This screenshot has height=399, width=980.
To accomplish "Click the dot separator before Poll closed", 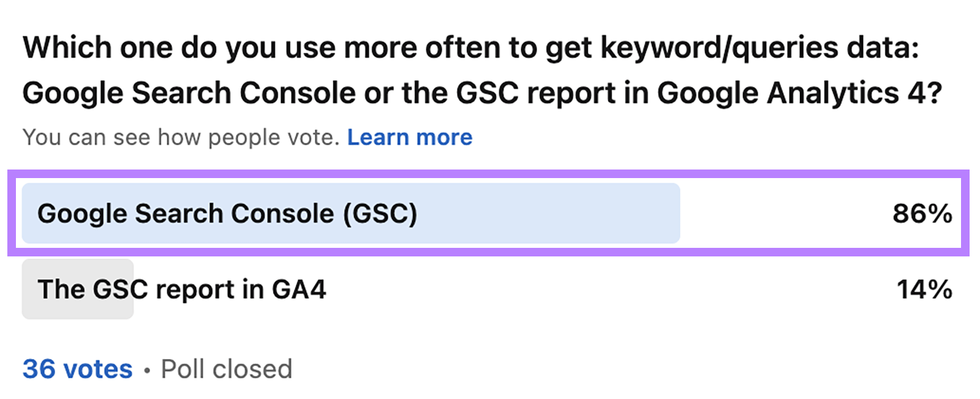I will click(147, 368).
